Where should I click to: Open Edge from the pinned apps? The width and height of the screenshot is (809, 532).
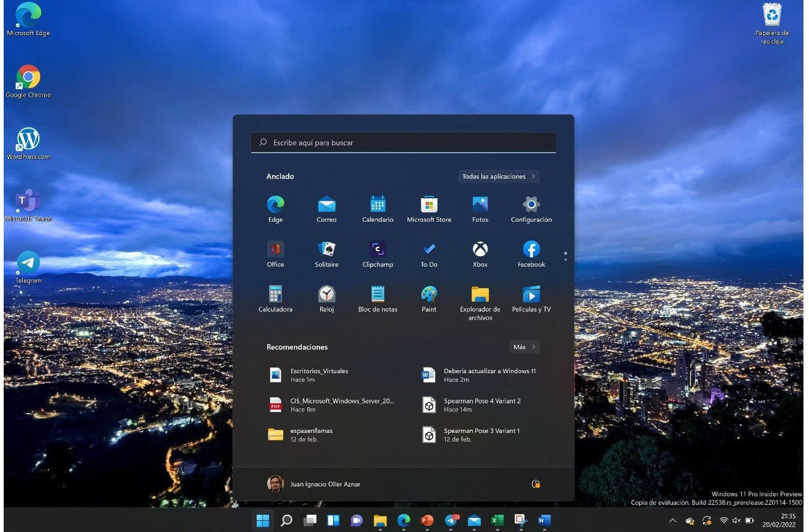(275, 209)
